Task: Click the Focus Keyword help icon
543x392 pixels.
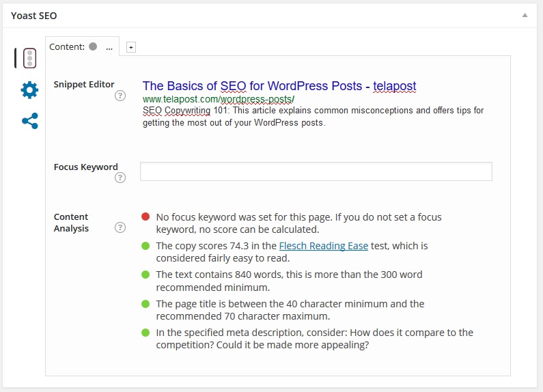Action: tap(120, 178)
